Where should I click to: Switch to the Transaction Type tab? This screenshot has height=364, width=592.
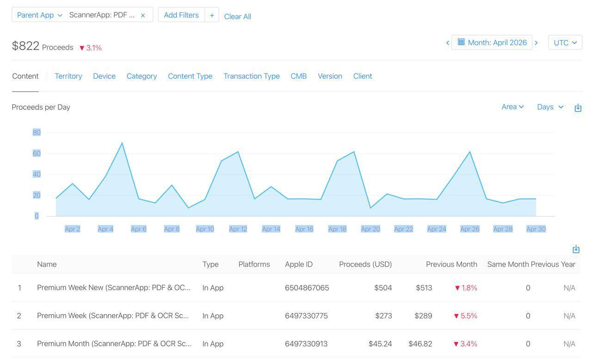click(x=252, y=76)
